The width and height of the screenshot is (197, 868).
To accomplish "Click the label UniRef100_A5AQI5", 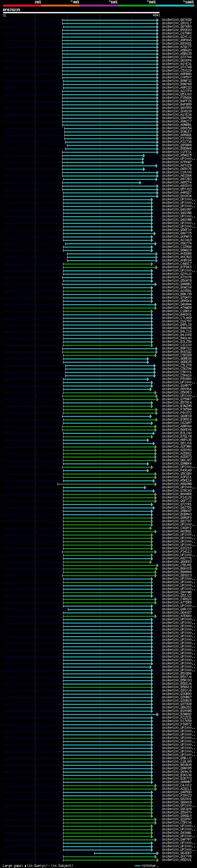I will pyautogui.click(x=177, y=155).
